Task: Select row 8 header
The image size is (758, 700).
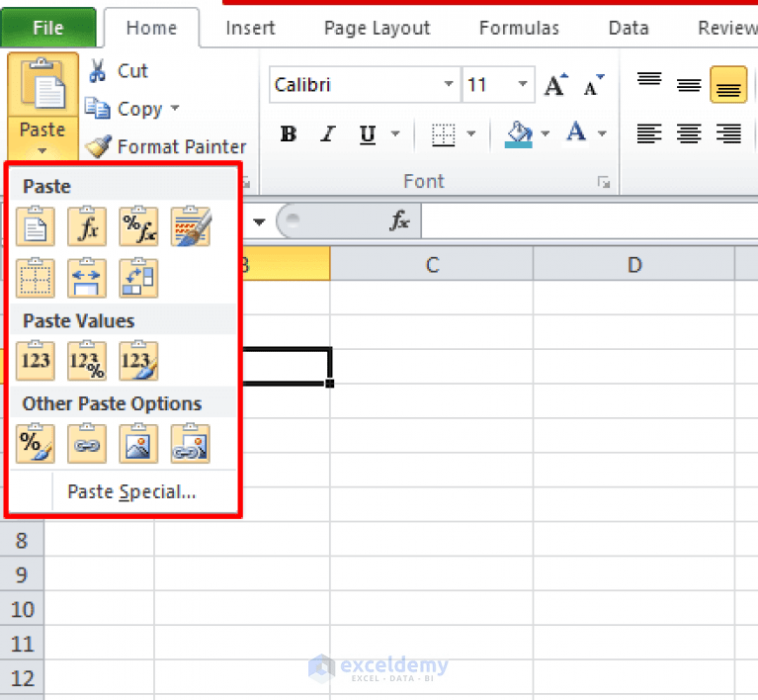Action: click(22, 540)
